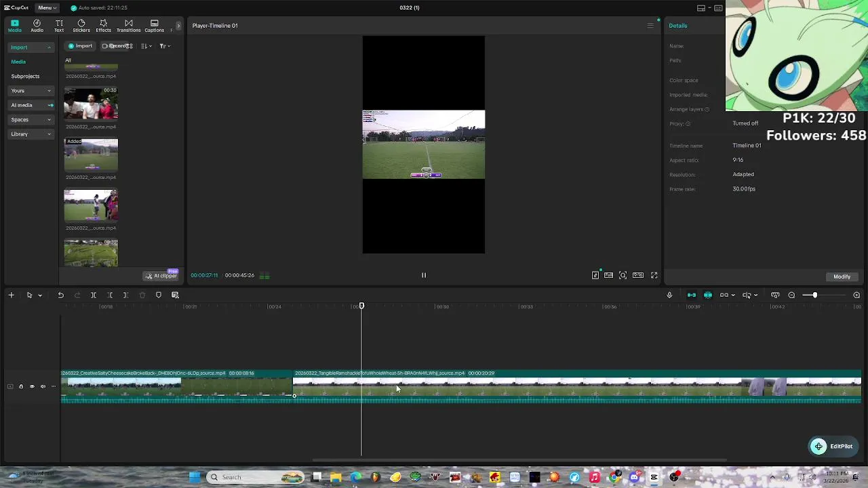Undo the last action
The width and height of the screenshot is (868, 488).
tap(60, 295)
